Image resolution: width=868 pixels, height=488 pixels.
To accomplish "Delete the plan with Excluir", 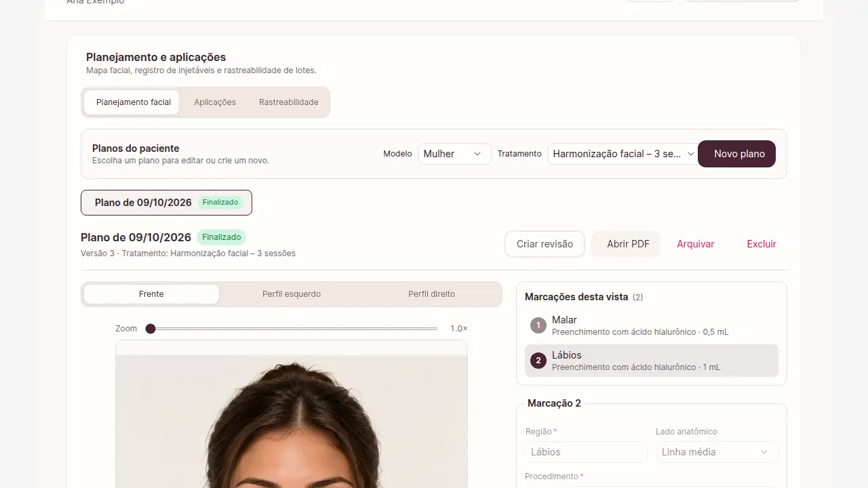I will 762,244.
